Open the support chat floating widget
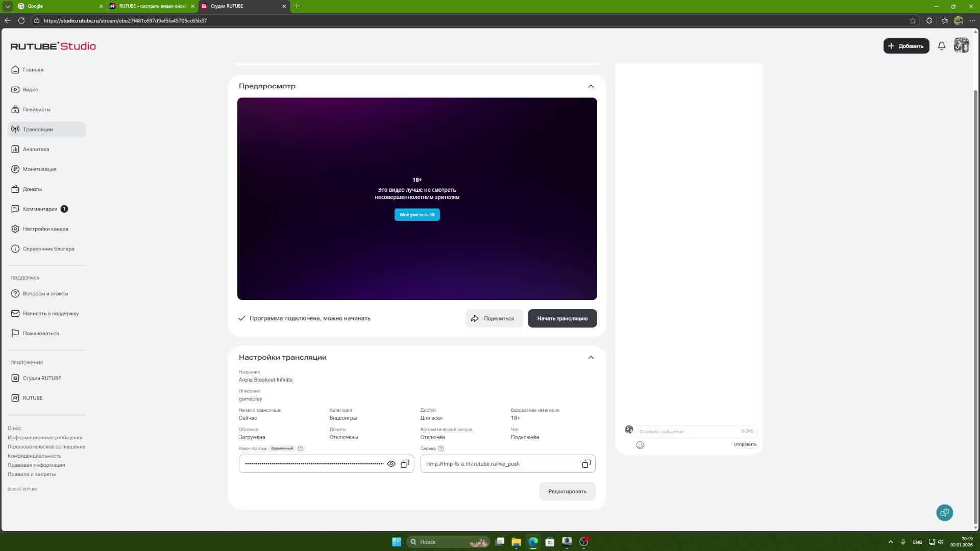Viewport: 980px width, 551px height. (944, 513)
